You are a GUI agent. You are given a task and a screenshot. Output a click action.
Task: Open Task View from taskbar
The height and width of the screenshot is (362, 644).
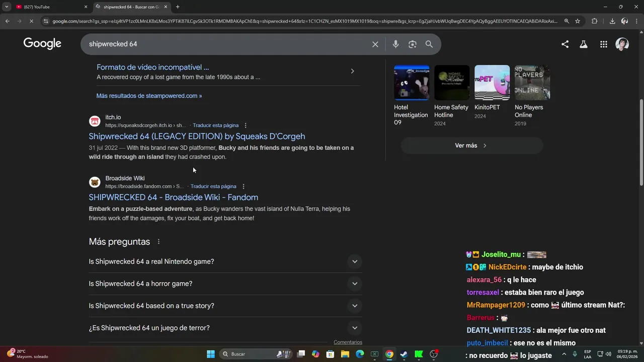coord(301,354)
